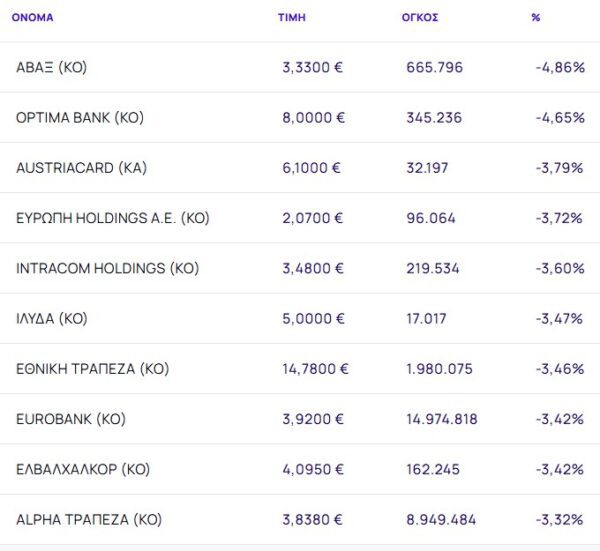Open ALPHA ΤΡΑΠΕΖΑ (ΚΟ) stock
This screenshot has height=551, width=600.
point(88,520)
